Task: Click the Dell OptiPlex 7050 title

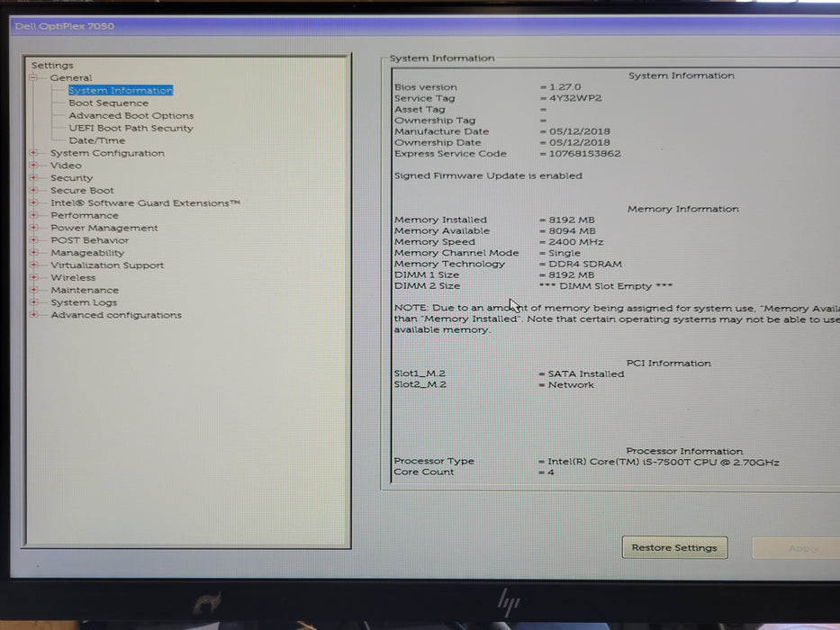Action: (x=64, y=26)
